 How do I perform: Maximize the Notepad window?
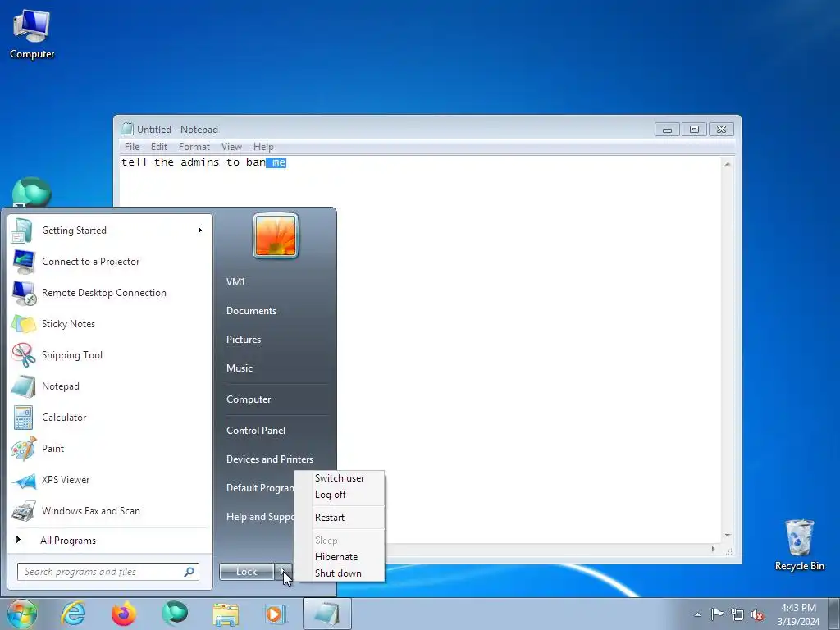694,129
